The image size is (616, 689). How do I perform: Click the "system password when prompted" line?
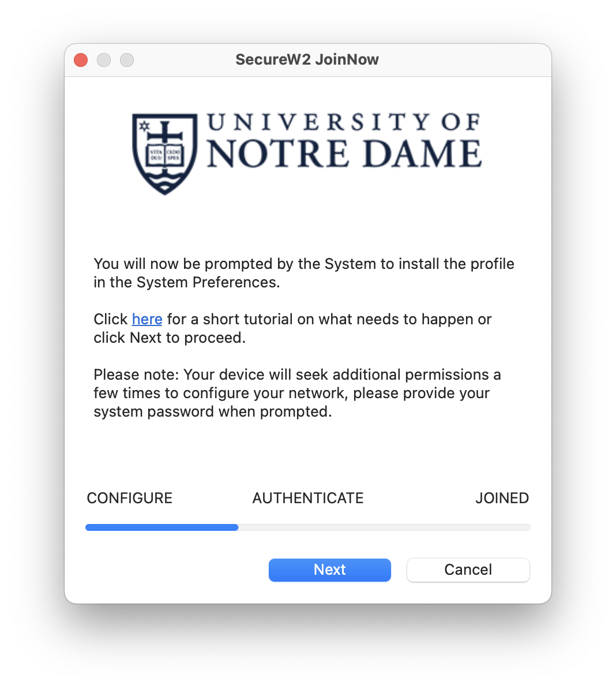click(213, 411)
